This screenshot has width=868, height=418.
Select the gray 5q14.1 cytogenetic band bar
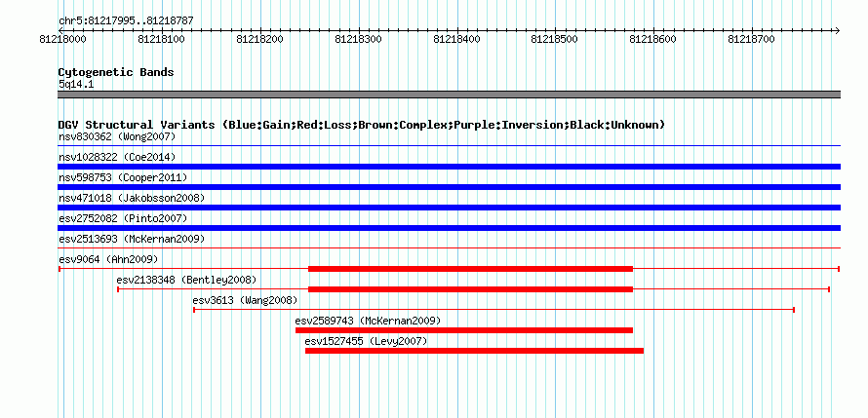(449, 95)
